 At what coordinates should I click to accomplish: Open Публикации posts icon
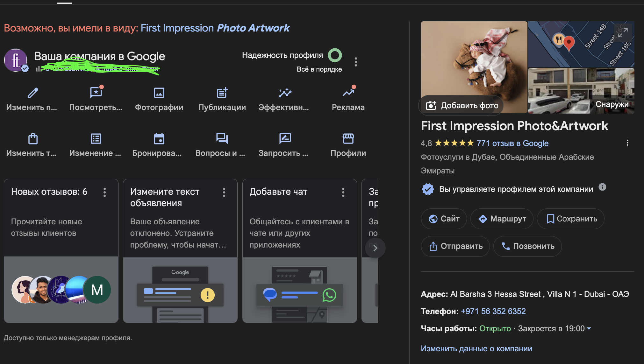[x=222, y=93]
